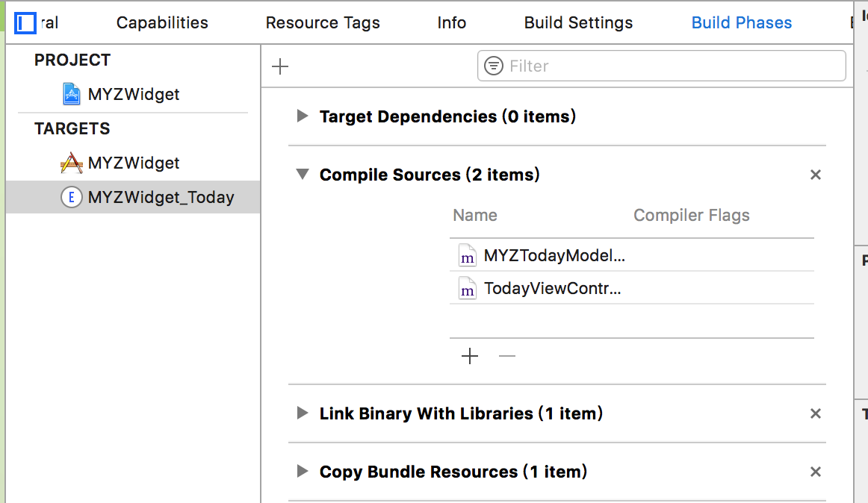Focus the Filter text field

point(672,66)
